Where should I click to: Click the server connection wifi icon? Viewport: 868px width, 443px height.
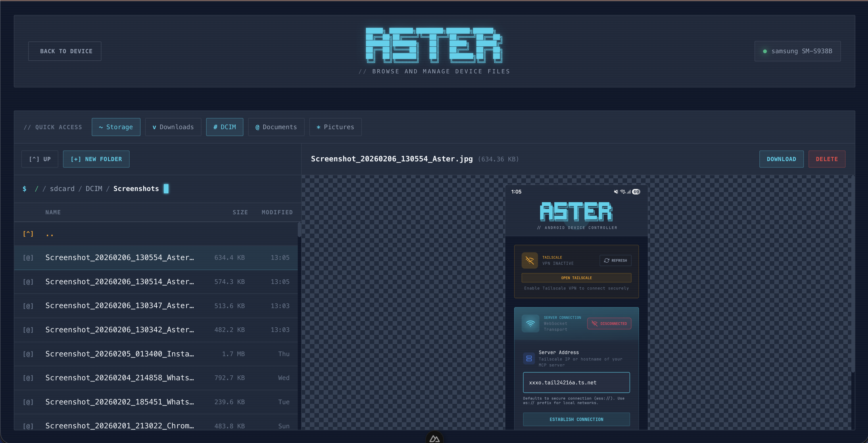coord(530,324)
